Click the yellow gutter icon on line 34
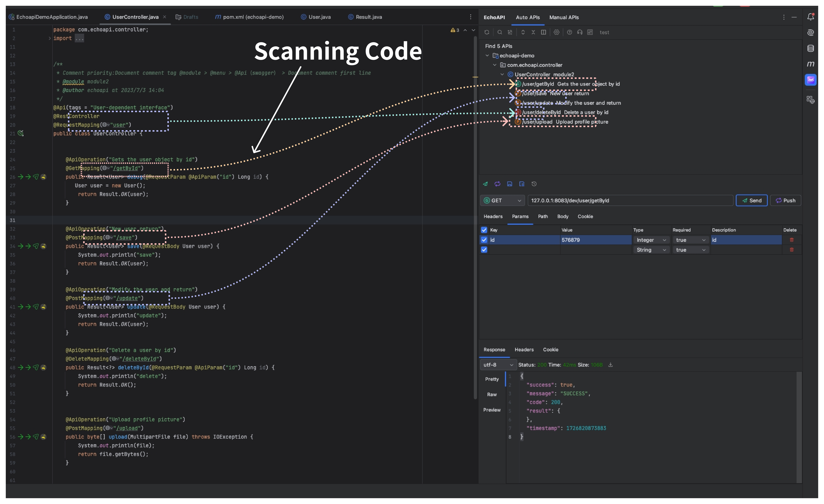824x504 pixels. pyautogui.click(x=43, y=246)
